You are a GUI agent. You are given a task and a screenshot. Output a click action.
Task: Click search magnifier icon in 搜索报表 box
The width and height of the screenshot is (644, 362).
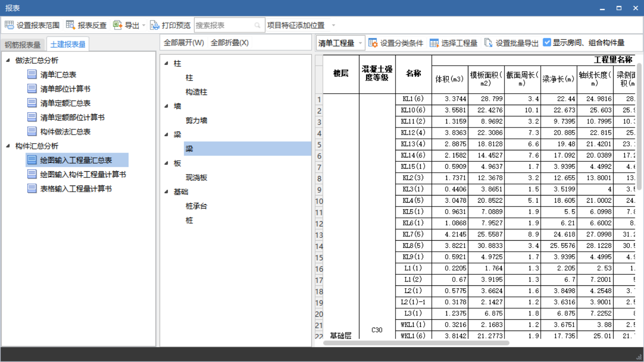point(258,26)
